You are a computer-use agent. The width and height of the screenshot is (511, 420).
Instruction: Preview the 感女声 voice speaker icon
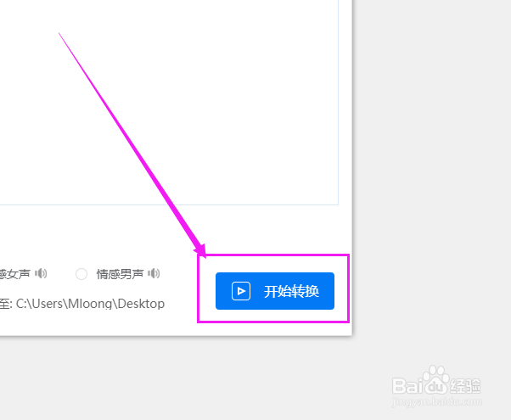tap(41, 273)
